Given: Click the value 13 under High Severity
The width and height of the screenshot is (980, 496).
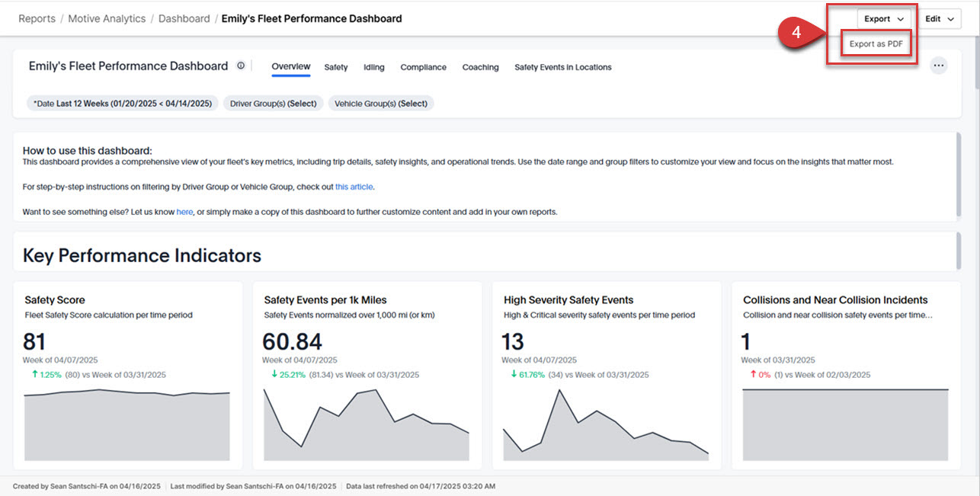Looking at the screenshot, I should tap(513, 341).
